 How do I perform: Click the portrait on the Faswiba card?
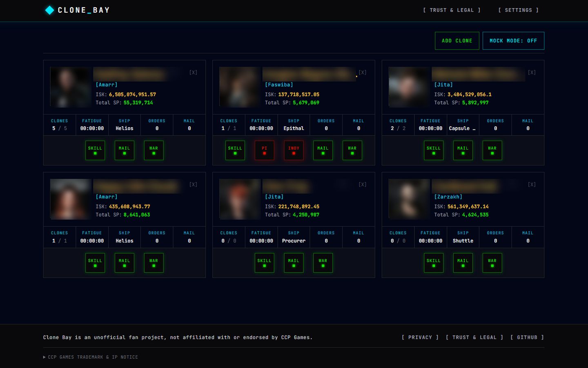(x=240, y=87)
